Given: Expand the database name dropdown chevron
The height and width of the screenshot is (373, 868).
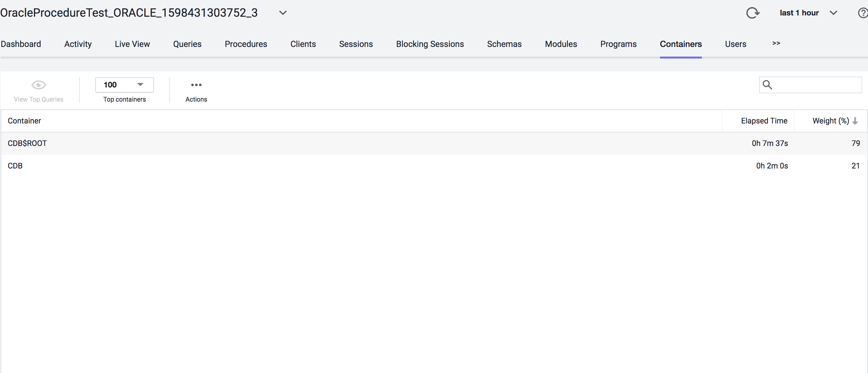Looking at the screenshot, I should click(283, 13).
